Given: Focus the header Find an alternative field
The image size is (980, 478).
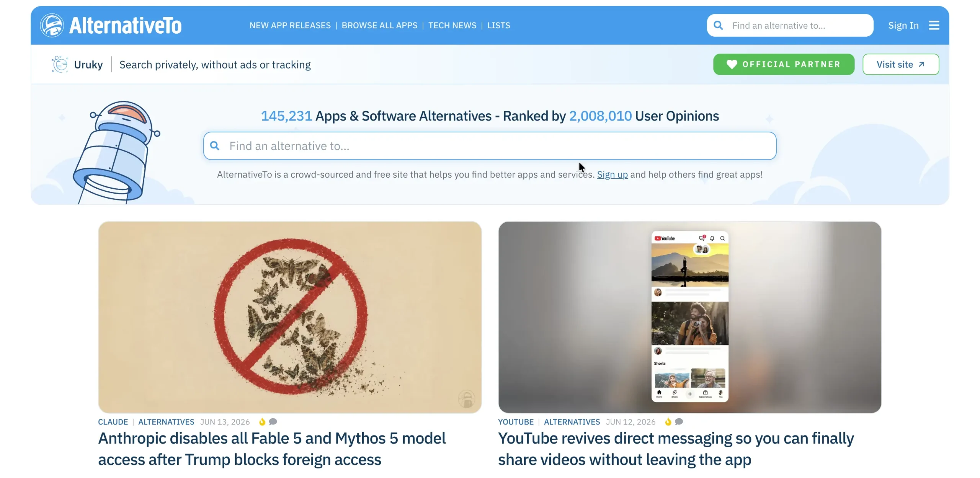Looking at the screenshot, I should pos(790,25).
